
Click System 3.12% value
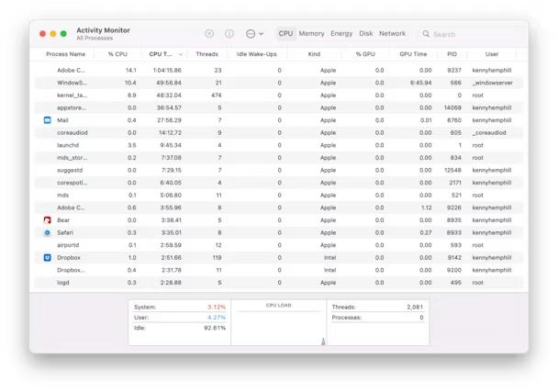[x=217, y=307]
